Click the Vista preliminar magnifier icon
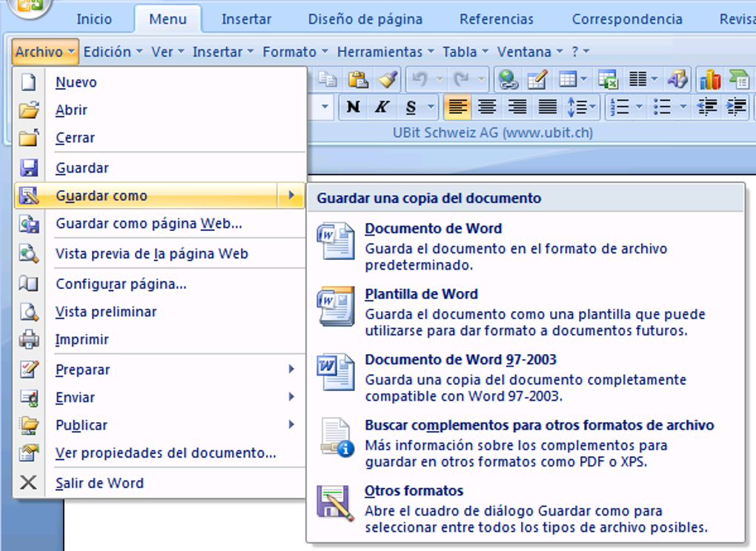This screenshot has width=756, height=551. [x=29, y=312]
